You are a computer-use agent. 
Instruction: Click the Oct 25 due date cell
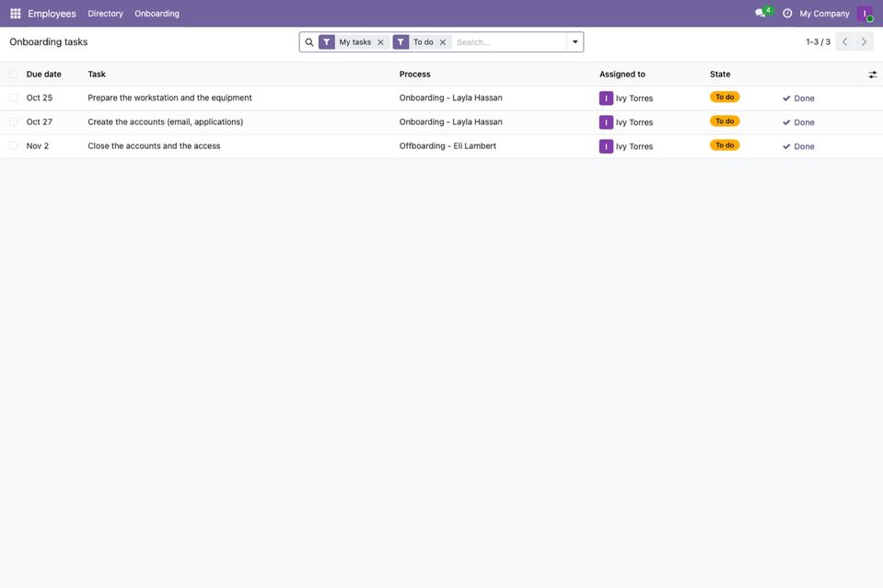coord(40,98)
